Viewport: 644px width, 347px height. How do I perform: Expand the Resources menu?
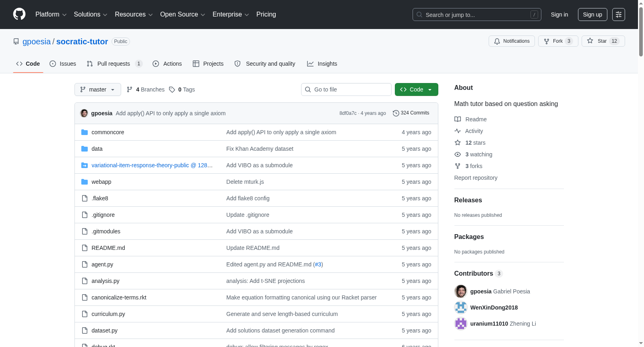click(x=134, y=15)
